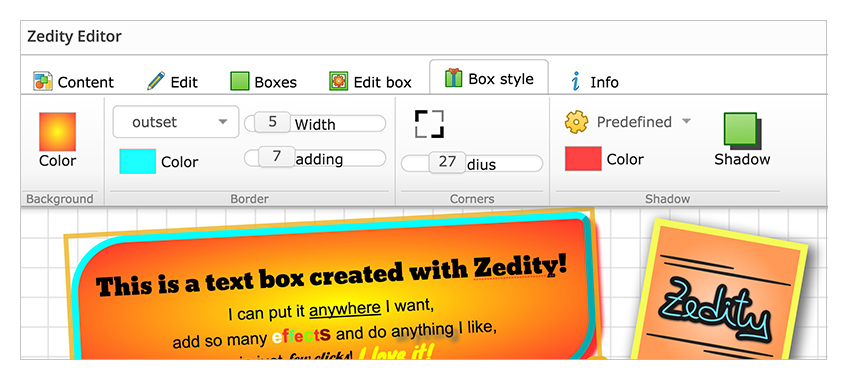Click the Padding slider handle showing 7
Image resolution: width=847 pixels, height=380 pixels.
pos(277,157)
